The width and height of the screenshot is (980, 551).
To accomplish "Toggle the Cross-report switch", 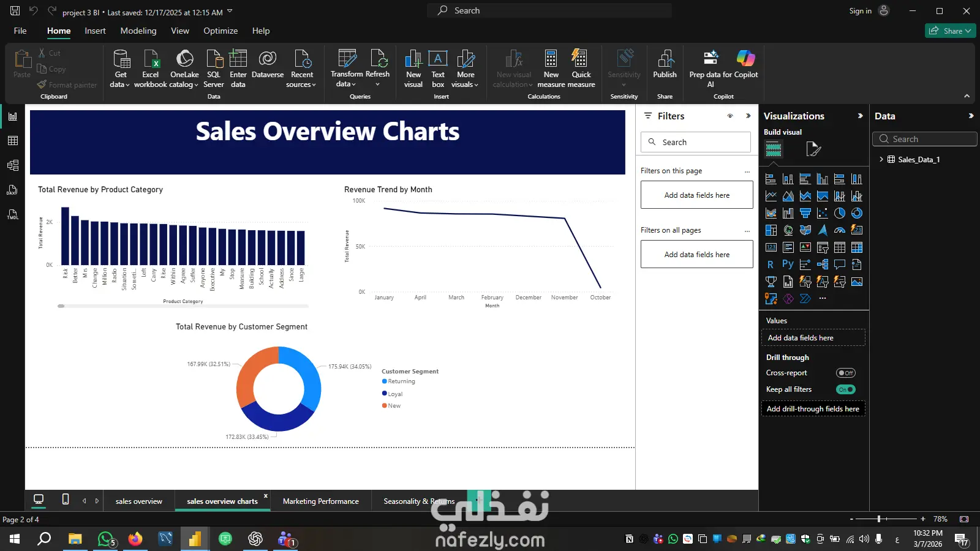I will click(846, 373).
